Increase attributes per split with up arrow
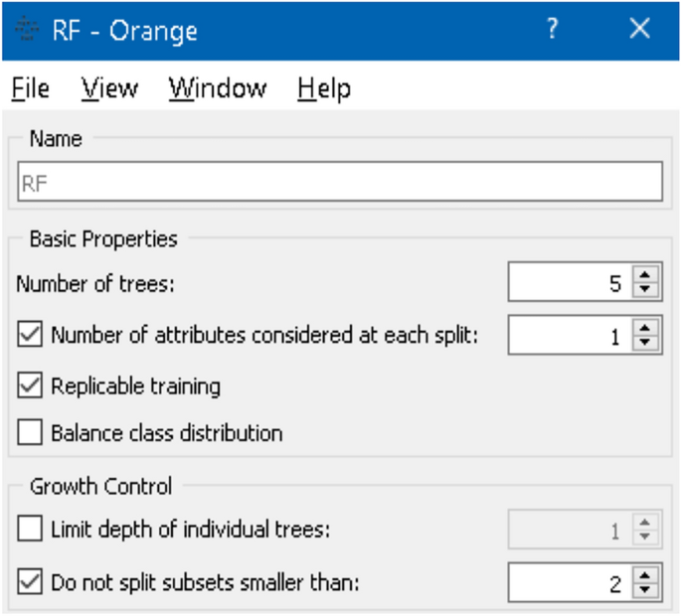This screenshot has height=616, width=681. (x=646, y=329)
